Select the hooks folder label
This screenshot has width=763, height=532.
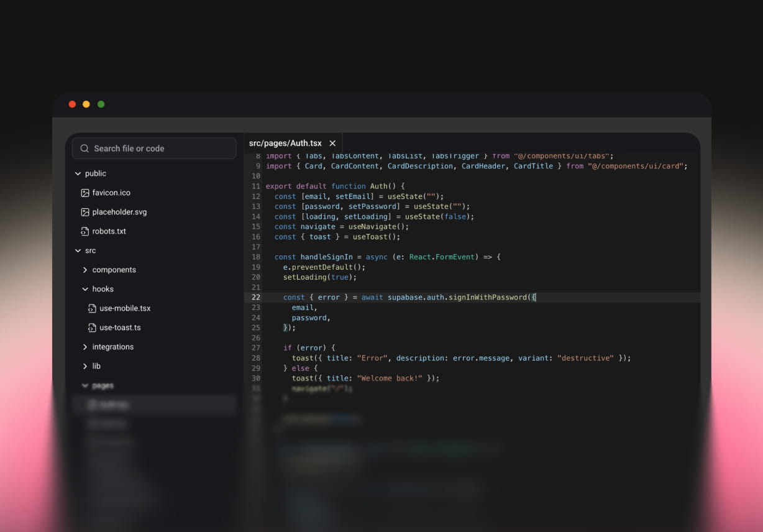(103, 289)
